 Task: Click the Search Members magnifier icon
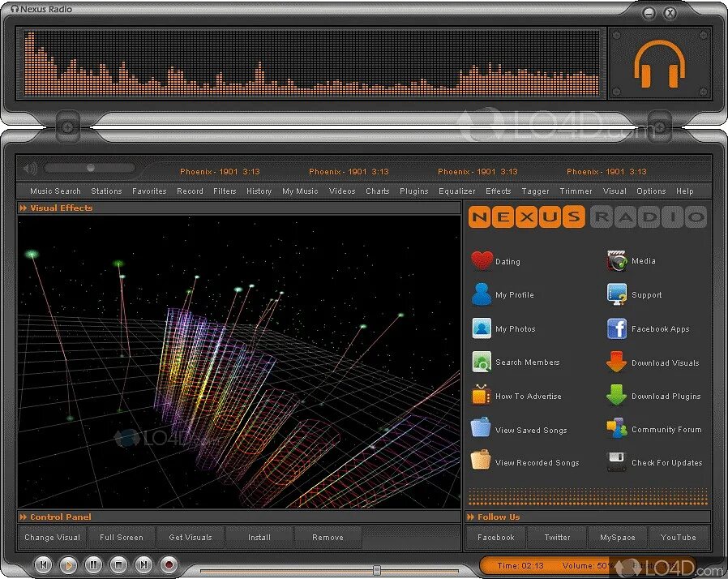click(482, 362)
